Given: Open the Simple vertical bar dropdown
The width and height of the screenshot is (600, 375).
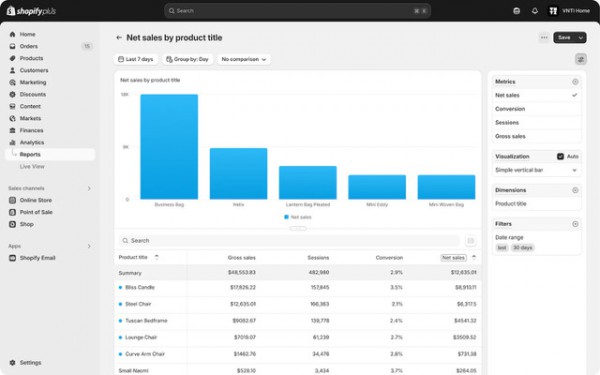Looking at the screenshot, I should pos(536,170).
